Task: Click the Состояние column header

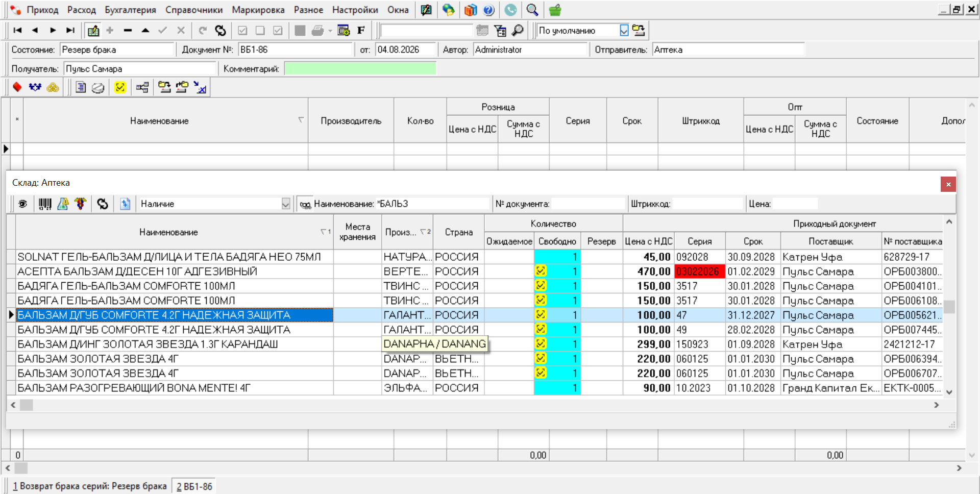Action: point(877,121)
